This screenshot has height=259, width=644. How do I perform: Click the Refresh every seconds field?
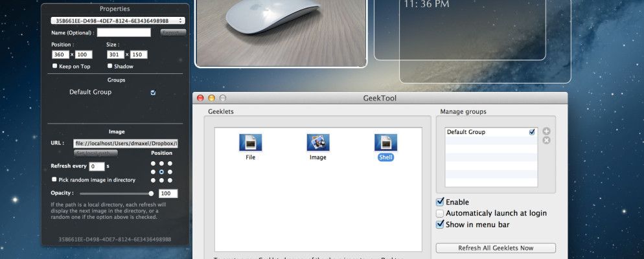point(97,166)
